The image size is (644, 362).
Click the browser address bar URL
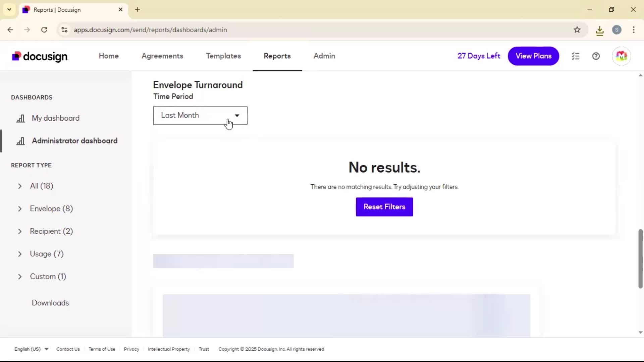pos(150,30)
